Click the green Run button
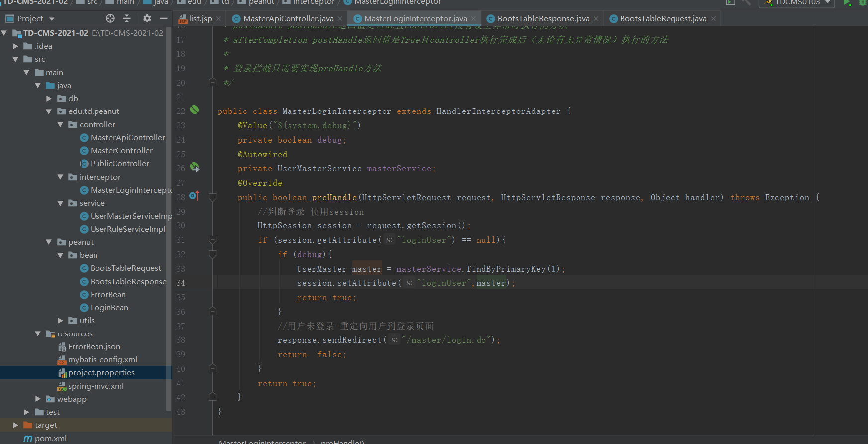 (x=847, y=2)
